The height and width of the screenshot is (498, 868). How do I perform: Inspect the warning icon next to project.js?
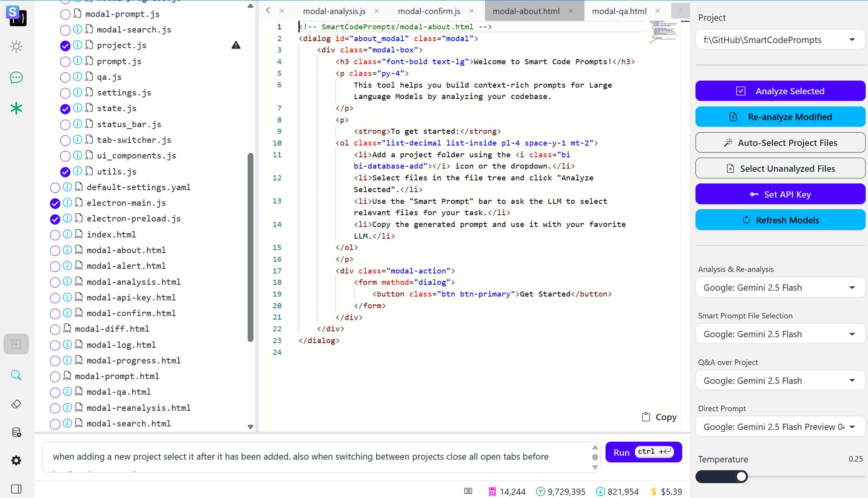click(x=236, y=45)
